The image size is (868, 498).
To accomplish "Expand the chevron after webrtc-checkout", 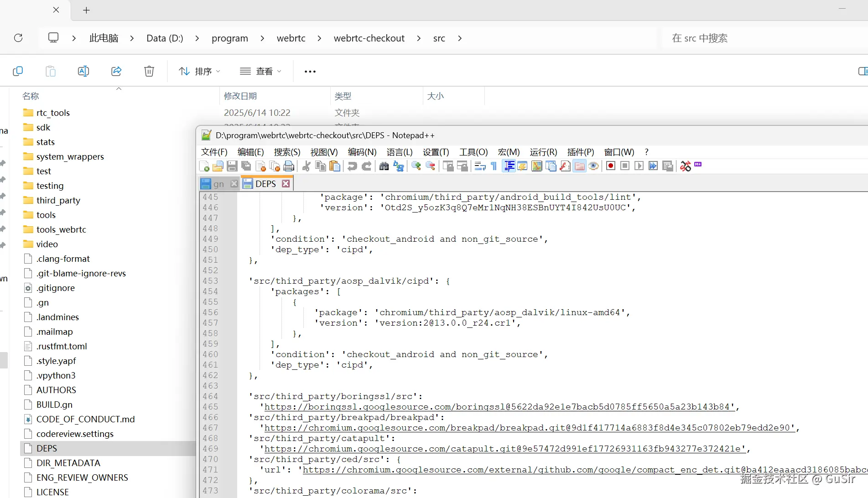I will point(419,38).
